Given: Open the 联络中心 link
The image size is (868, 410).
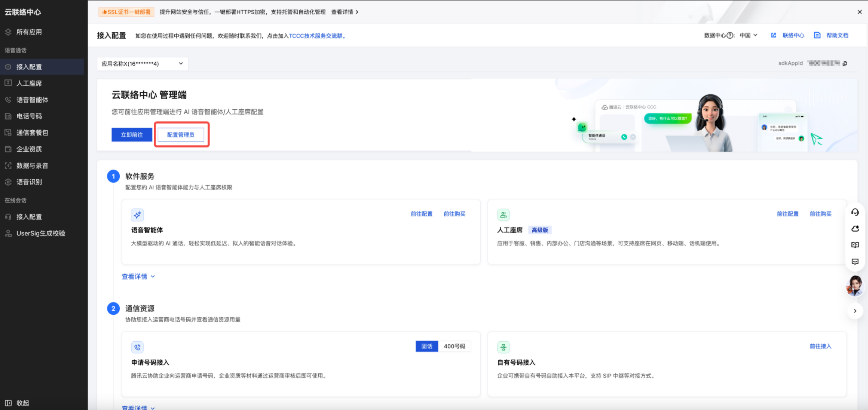Looking at the screenshot, I should [x=793, y=35].
